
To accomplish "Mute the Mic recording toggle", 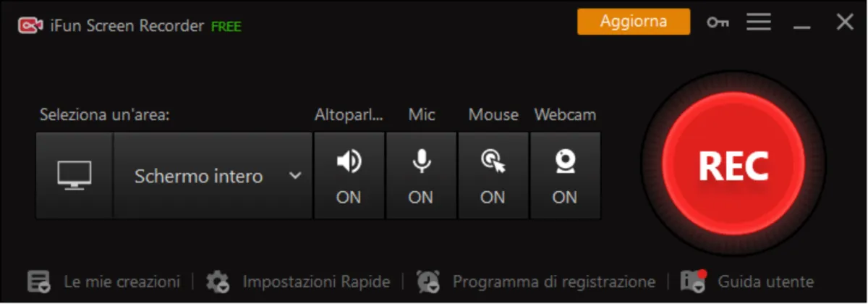I will (421, 175).
